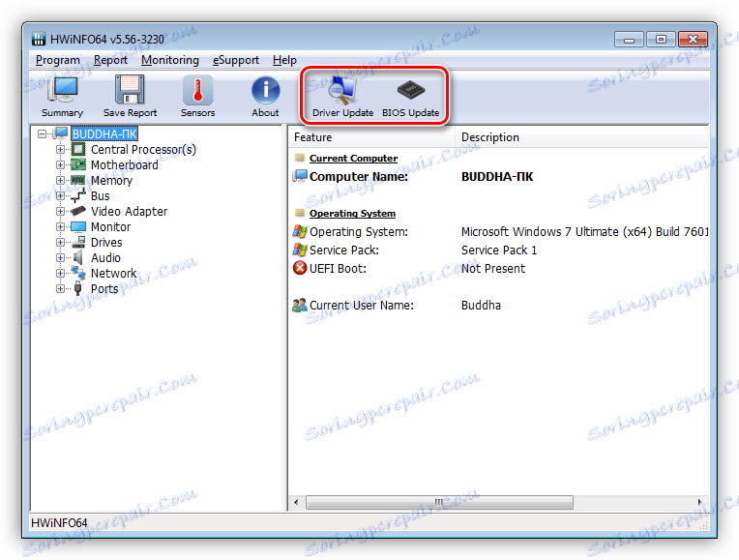Click the bold BUDDHA-ПК description value
Screen dimensions: 739x560
tap(497, 176)
